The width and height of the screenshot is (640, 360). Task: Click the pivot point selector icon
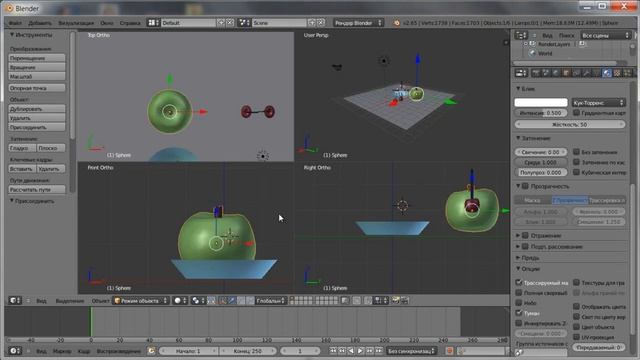pyautogui.click(x=197, y=301)
